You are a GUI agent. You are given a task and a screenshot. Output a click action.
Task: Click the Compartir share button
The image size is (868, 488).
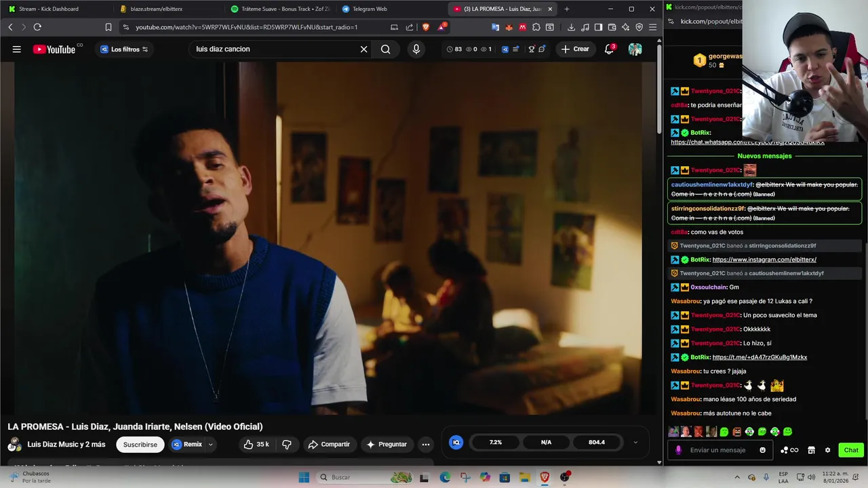(x=329, y=445)
